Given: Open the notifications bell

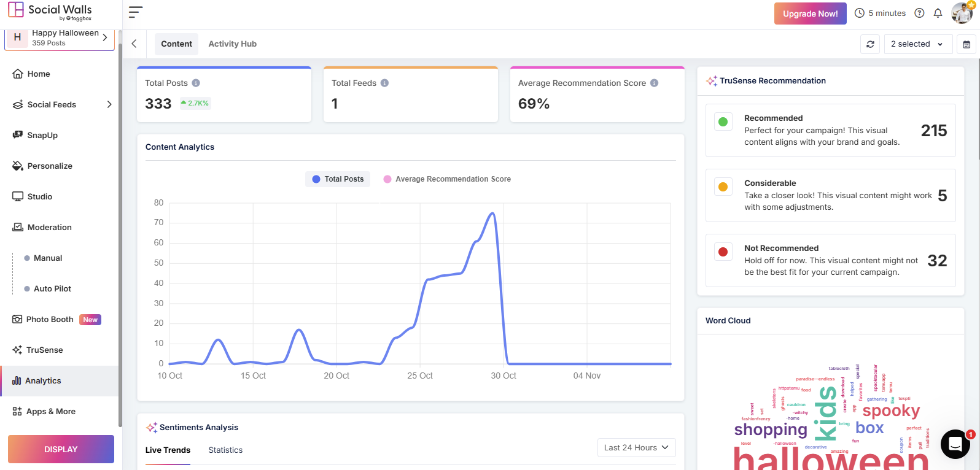Looking at the screenshot, I should click(x=938, y=13).
